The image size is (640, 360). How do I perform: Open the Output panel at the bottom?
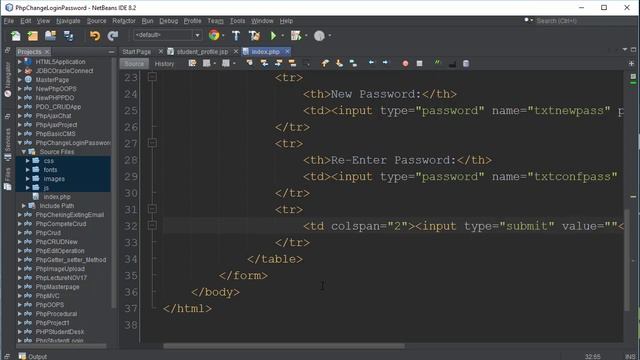[x=33, y=356]
